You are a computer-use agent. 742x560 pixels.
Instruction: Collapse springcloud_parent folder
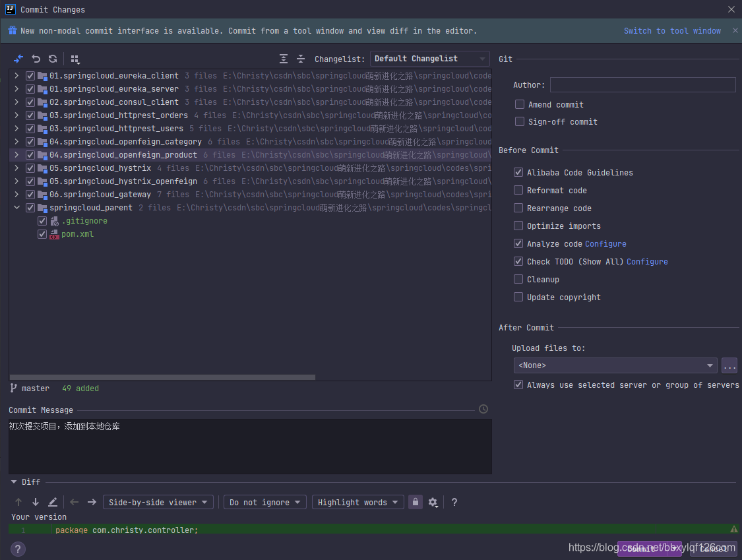click(x=16, y=207)
